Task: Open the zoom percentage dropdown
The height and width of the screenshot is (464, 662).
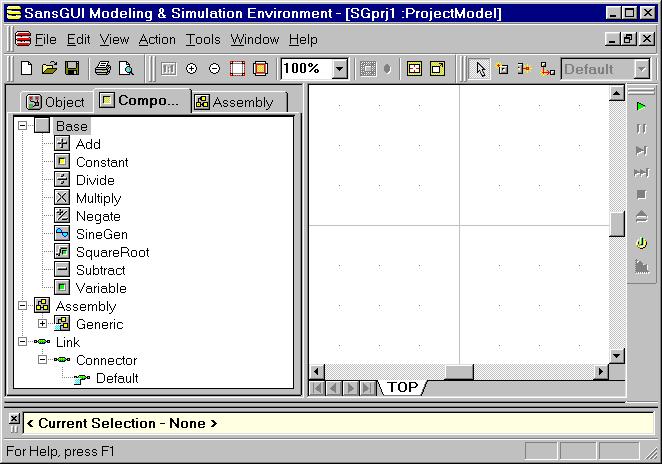Action: (x=339, y=69)
